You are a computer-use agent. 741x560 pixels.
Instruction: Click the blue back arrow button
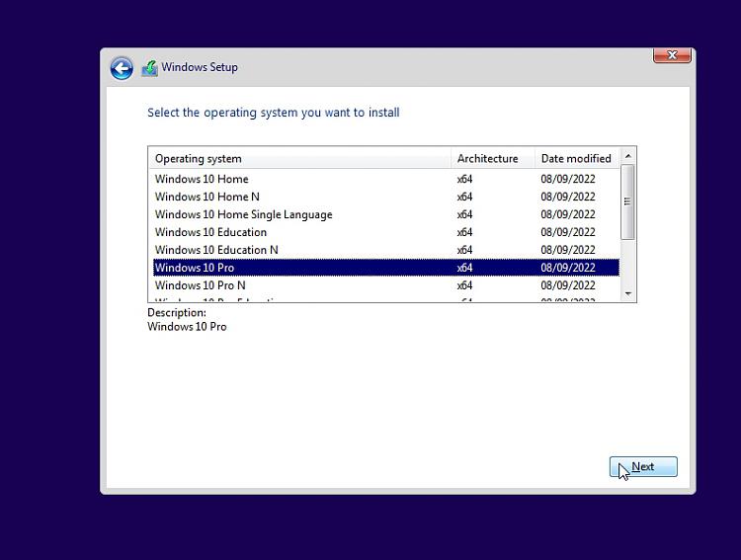(x=122, y=67)
